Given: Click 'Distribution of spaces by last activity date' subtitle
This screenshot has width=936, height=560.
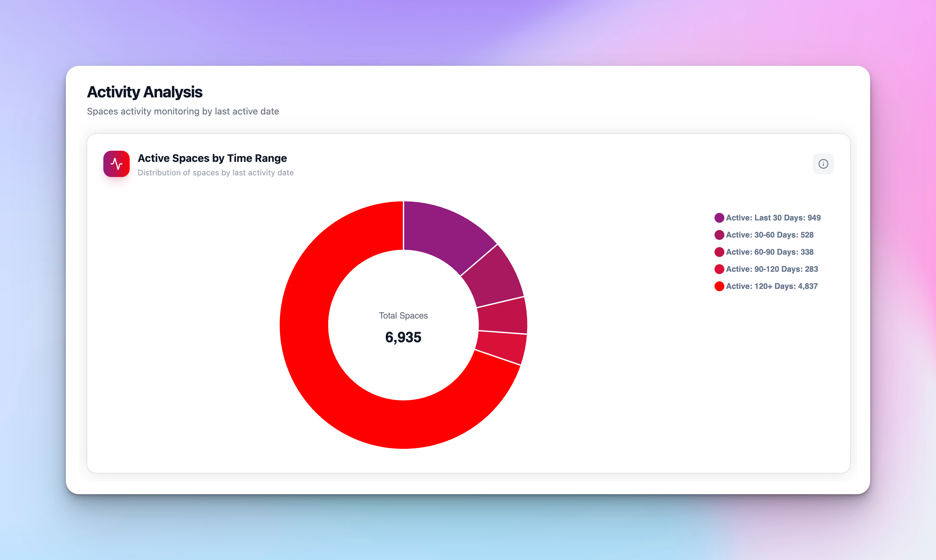Looking at the screenshot, I should [x=216, y=172].
